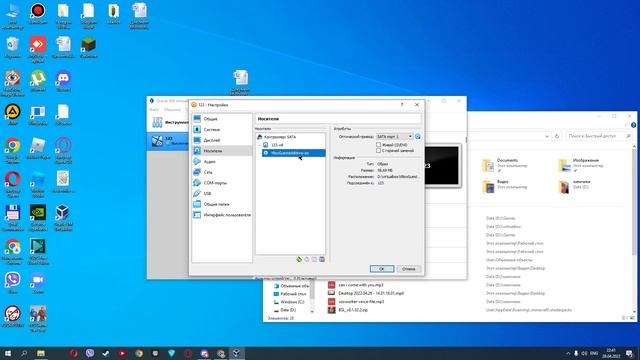Click the Explorer help icon

tap(633, 125)
